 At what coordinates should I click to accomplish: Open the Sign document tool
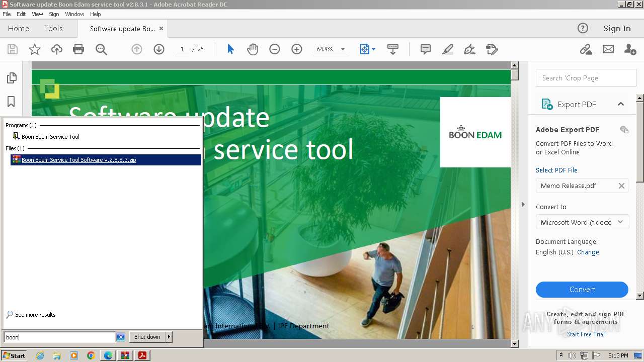[469, 49]
